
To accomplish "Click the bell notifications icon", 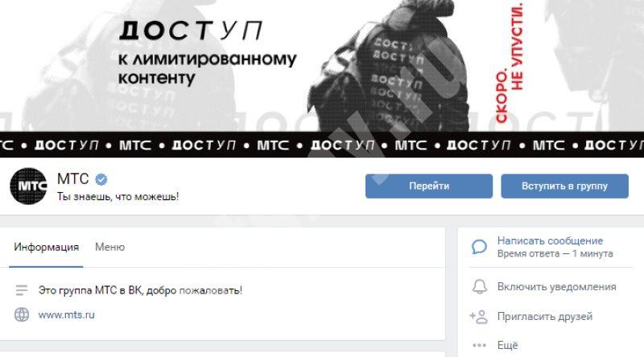I will (x=479, y=287).
